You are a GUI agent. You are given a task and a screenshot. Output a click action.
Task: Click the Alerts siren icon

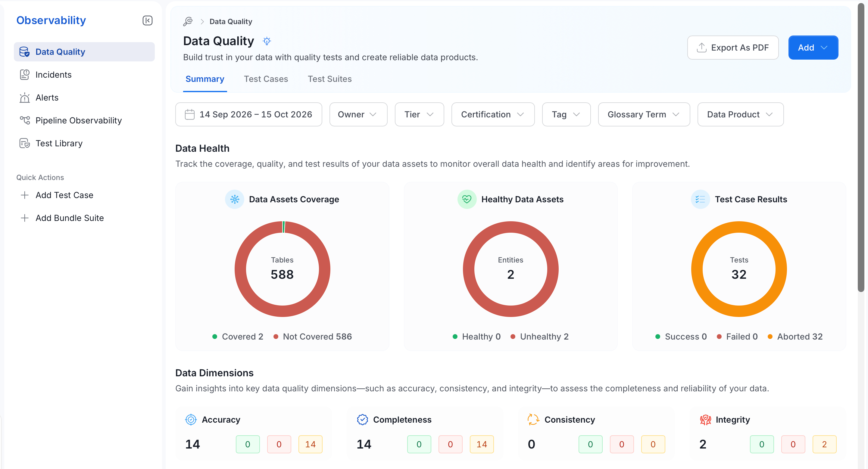coord(24,98)
